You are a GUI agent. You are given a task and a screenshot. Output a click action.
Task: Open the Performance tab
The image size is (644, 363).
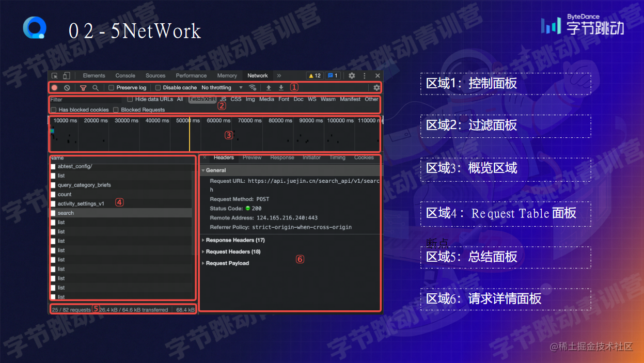click(191, 75)
